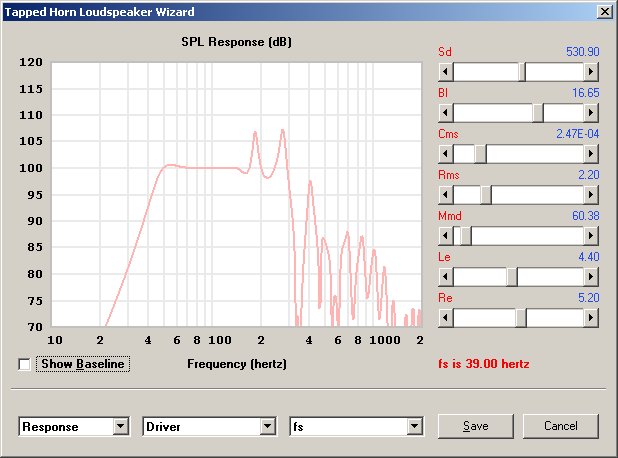Click the Sd slider thumb
The height and width of the screenshot is (458, 618).
click(x=522, y=72)
